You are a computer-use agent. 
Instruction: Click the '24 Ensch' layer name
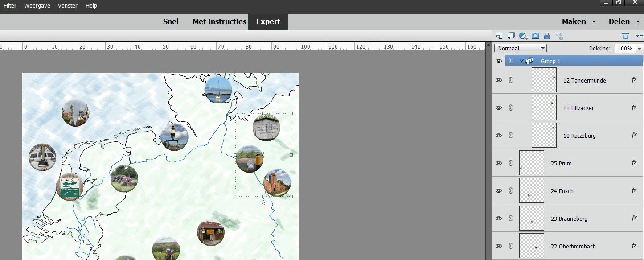point(562,191)
